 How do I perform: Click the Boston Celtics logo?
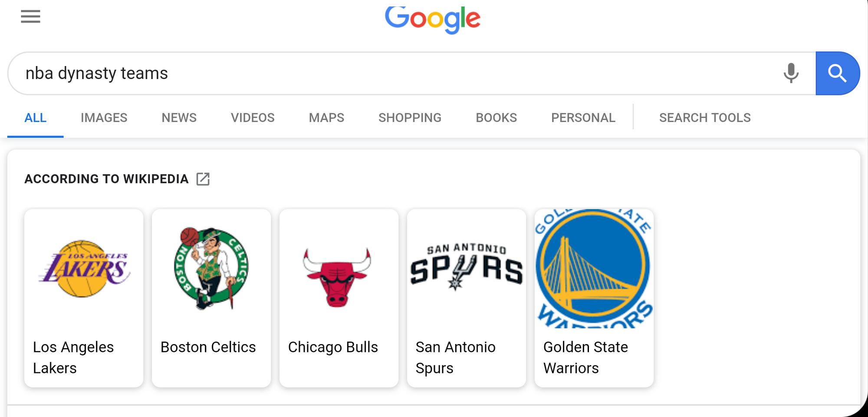211,268
